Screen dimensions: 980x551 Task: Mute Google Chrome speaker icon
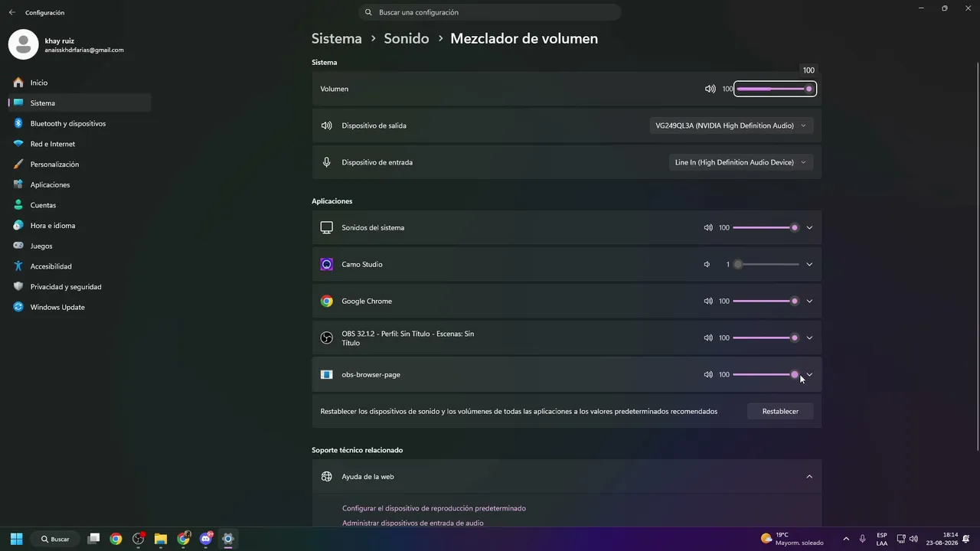coord(708,301)
